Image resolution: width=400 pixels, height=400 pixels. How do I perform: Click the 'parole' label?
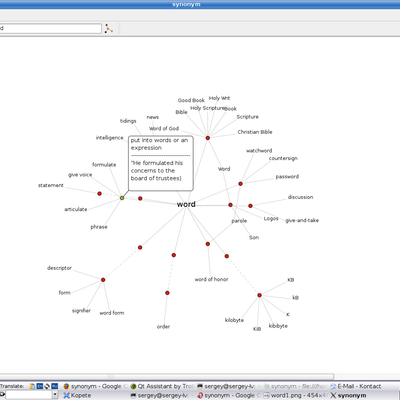239,221
